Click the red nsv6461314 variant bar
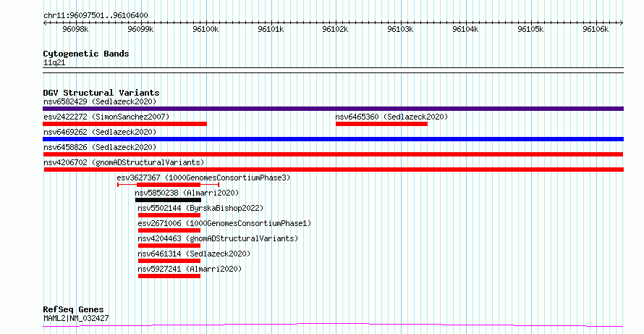Viewport: 644px width, 334px height. (x=169, y=261)
